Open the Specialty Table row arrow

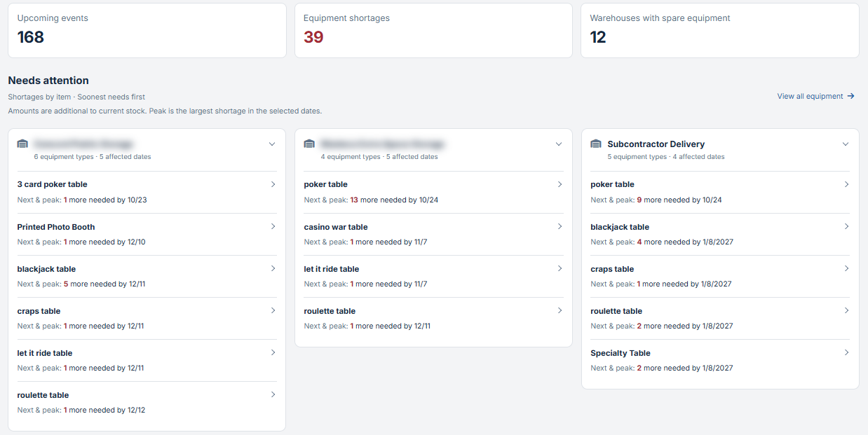846,352
